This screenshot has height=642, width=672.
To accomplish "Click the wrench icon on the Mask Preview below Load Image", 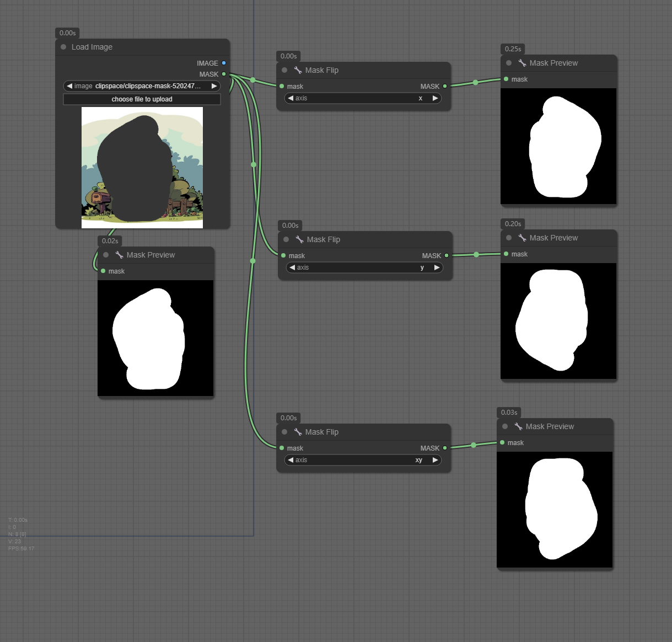I will tap(119, 255).
